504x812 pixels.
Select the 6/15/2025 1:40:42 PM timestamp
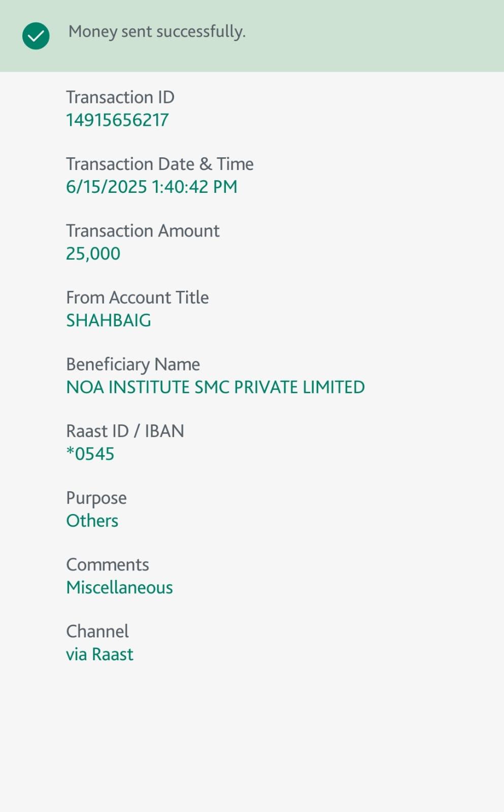[151, 187]
